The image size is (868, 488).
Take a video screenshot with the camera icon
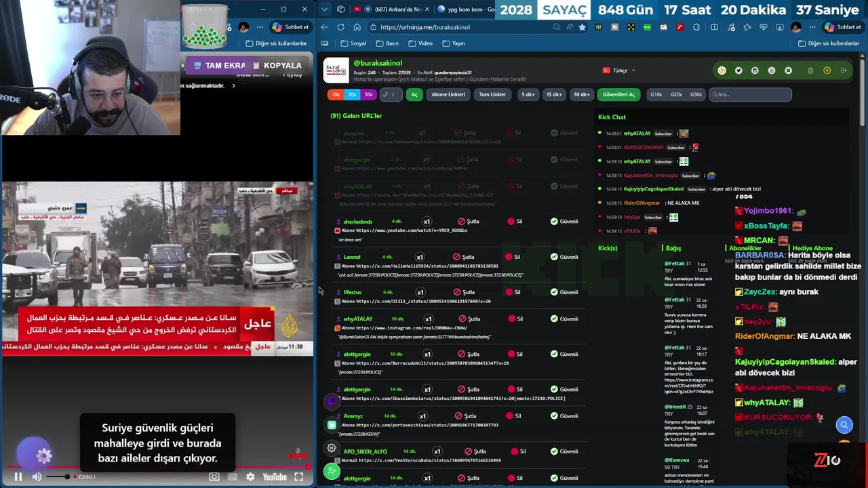click(x=214, y=477)
